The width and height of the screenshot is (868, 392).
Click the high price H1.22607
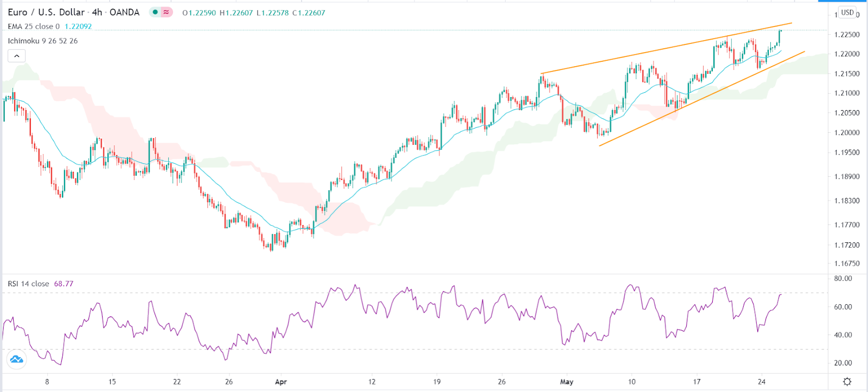tap(236, 12)
